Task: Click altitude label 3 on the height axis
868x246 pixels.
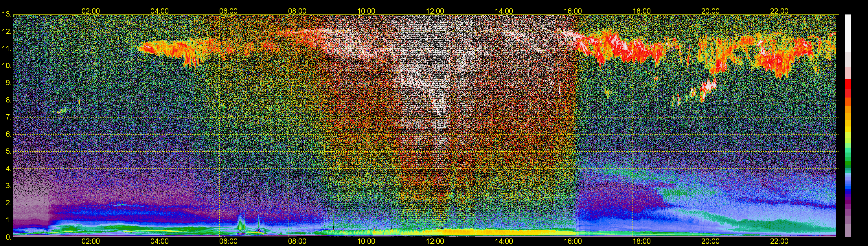Action: click(x=8, y=186)
